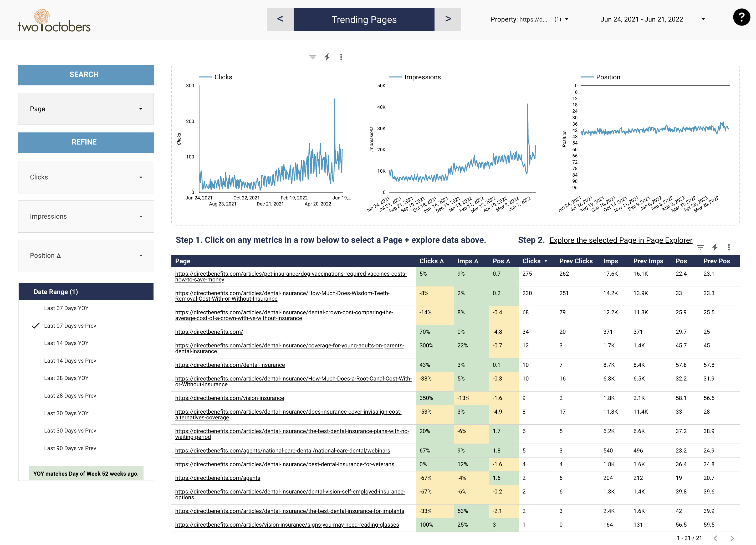
Task: Click the lightning bolt icon in top toolbar
Action: click(327, 57)
